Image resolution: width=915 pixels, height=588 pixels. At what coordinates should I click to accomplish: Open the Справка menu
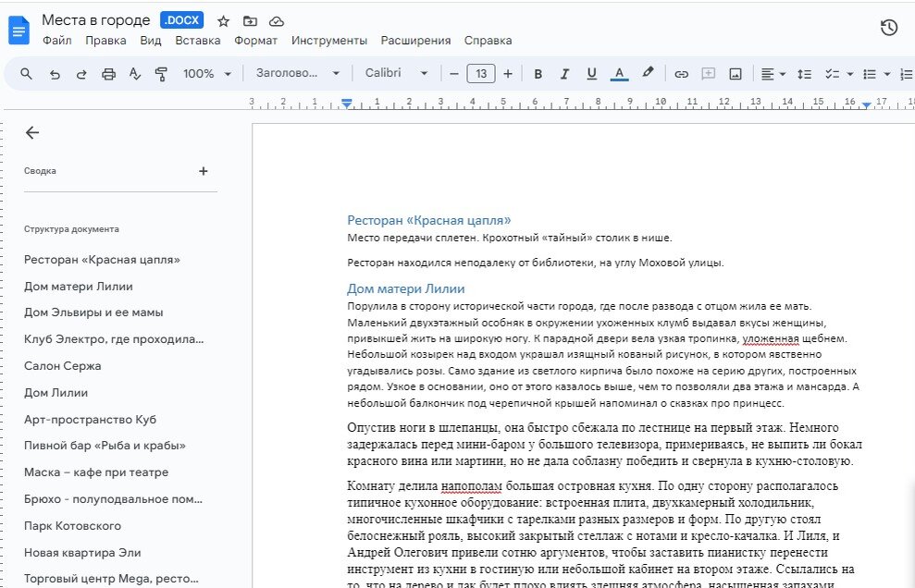pos(488,41)
